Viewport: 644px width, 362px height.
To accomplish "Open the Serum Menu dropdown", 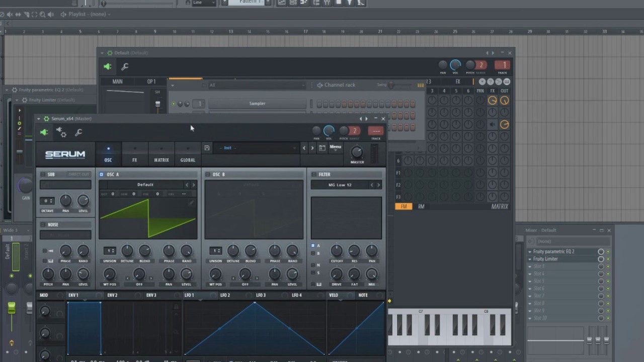I will [336, 148].
